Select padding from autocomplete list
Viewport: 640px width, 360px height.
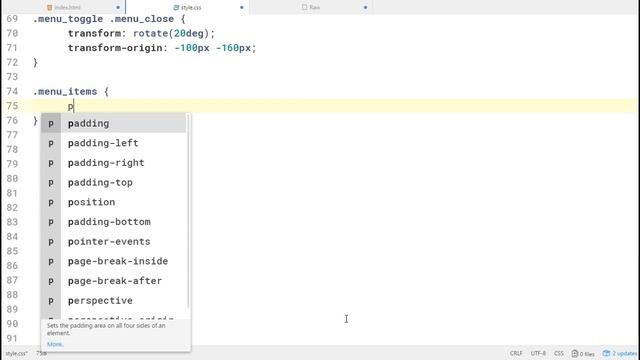point(113,123)
